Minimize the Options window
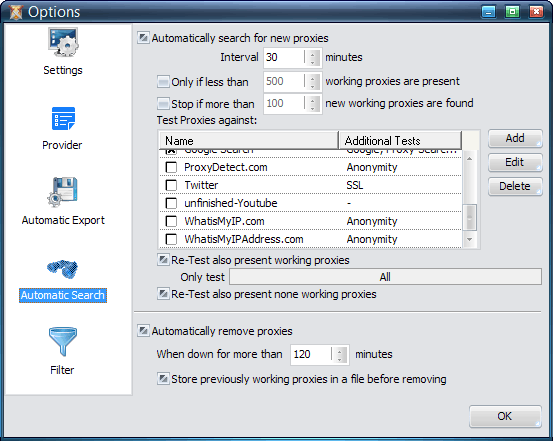This screenshot has height=441, width=553. point(488,12)
